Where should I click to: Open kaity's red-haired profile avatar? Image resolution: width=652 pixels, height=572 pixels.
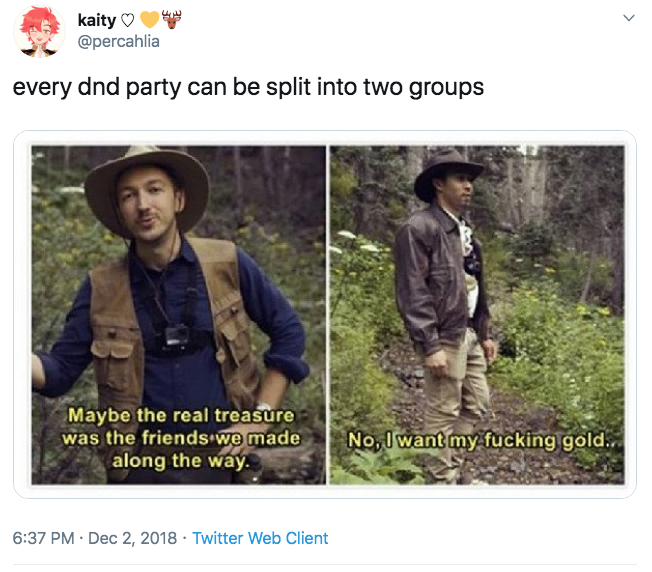coord(39,31)
